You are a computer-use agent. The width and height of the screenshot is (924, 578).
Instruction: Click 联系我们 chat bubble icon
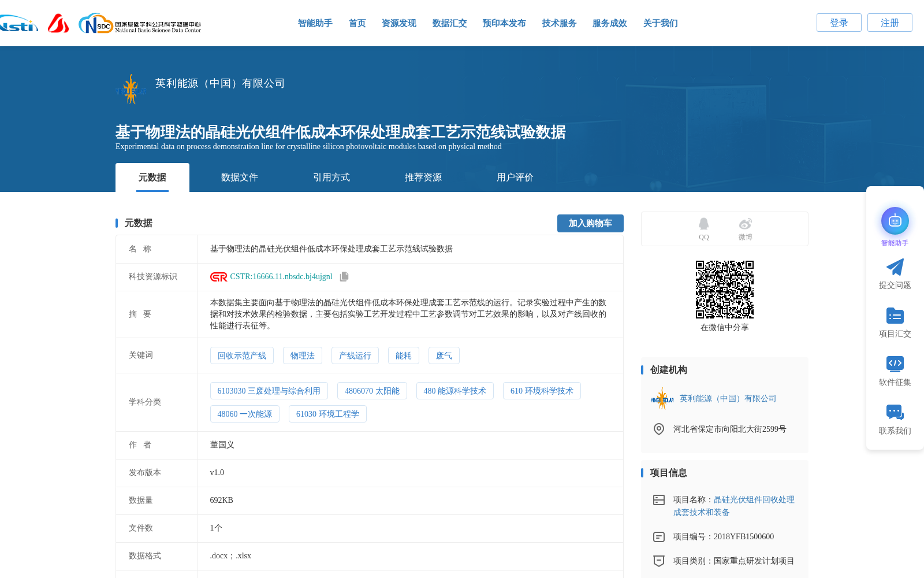[895, 412]
